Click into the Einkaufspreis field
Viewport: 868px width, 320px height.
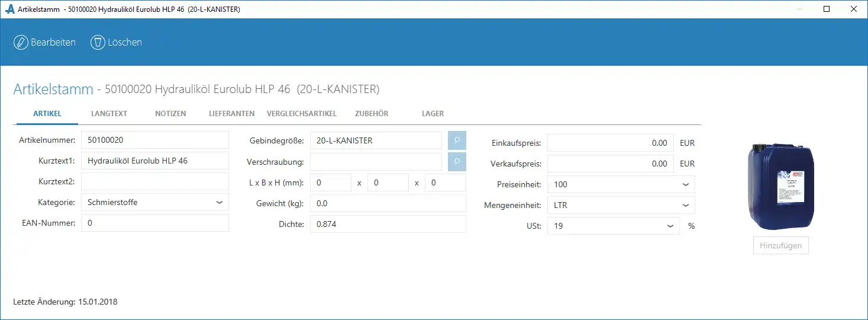tap(611, 143)
